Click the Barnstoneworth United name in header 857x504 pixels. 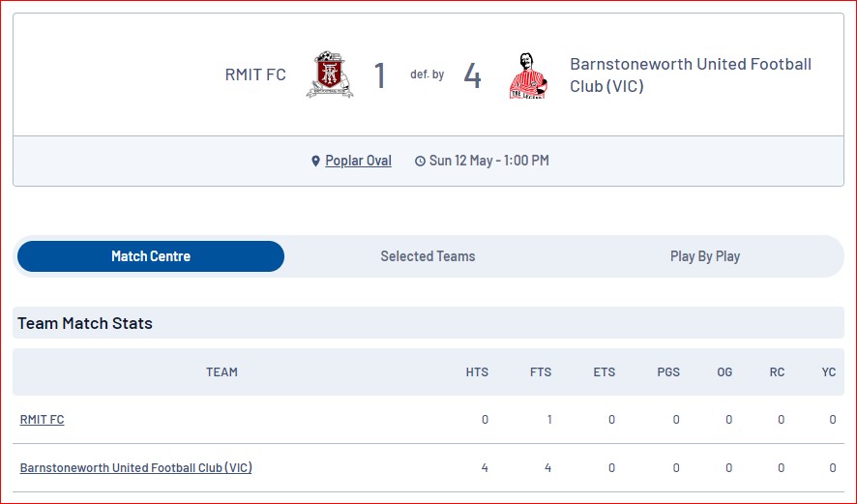(x=691, y=74)
